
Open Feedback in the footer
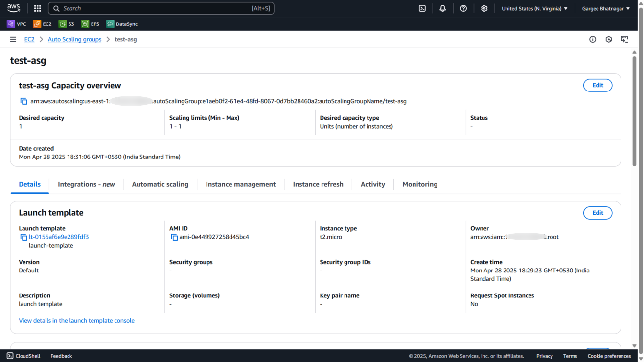tap(61, 356)
